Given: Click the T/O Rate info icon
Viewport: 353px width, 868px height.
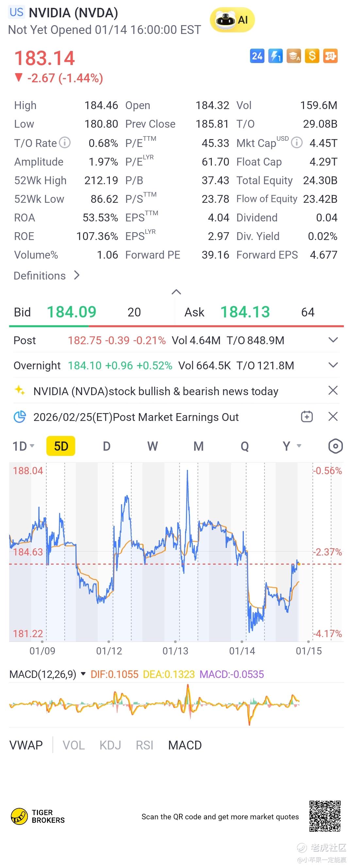Looking at the screenshot, I should coord(65,143).
